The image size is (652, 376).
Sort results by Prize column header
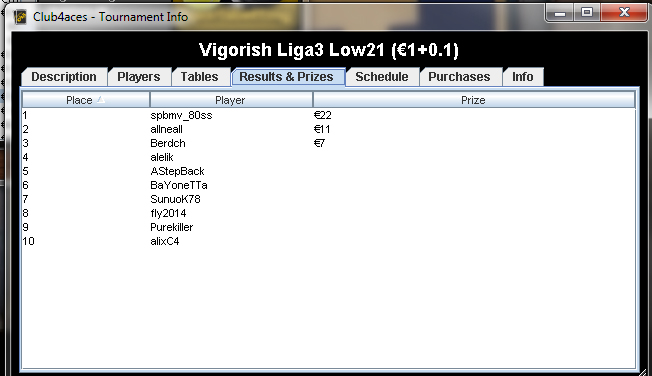474,100
